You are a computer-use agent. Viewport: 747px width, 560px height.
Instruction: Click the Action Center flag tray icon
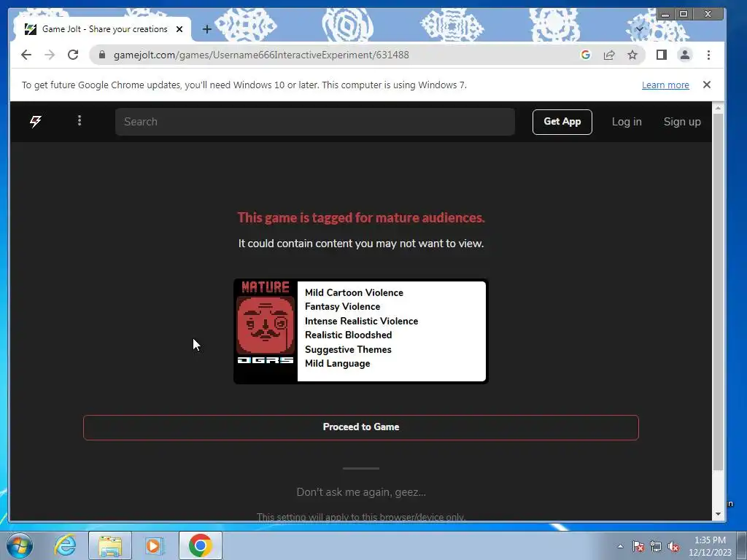pos(638,547)
